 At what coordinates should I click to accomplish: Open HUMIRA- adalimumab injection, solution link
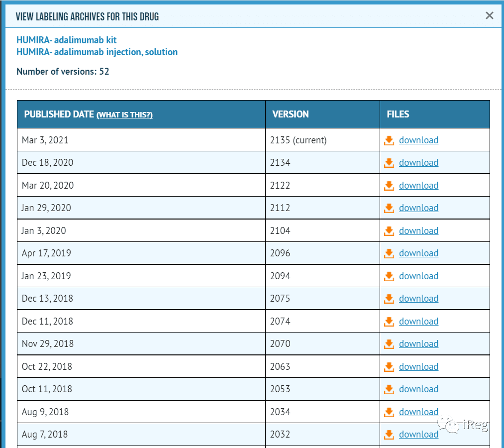pyautogui.click(x=97, y=52)
